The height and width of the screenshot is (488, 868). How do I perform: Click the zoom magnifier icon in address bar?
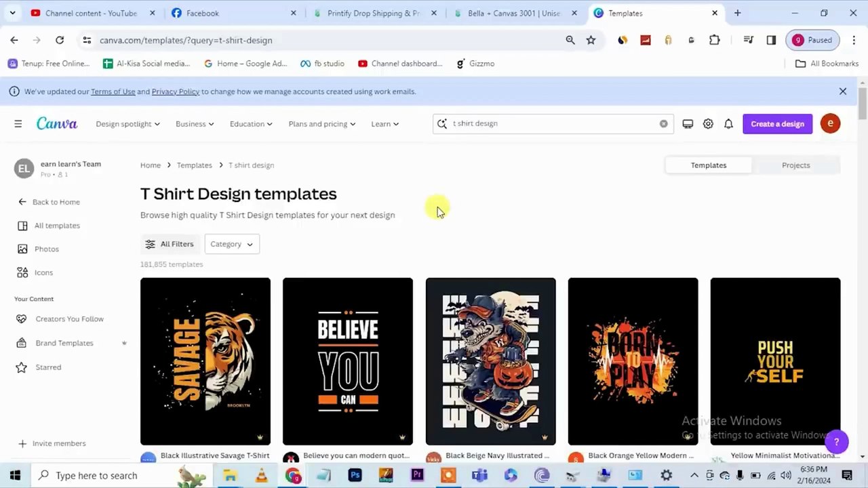point(570,40)
